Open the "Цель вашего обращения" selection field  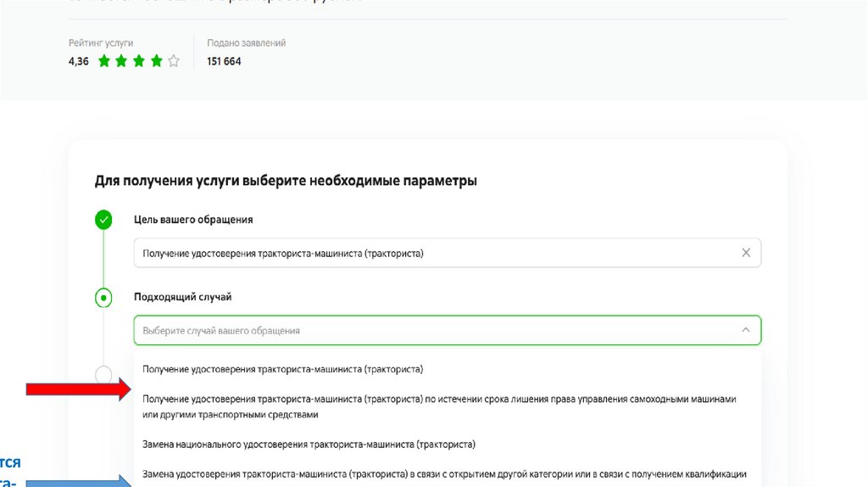(x=424, y=253)
